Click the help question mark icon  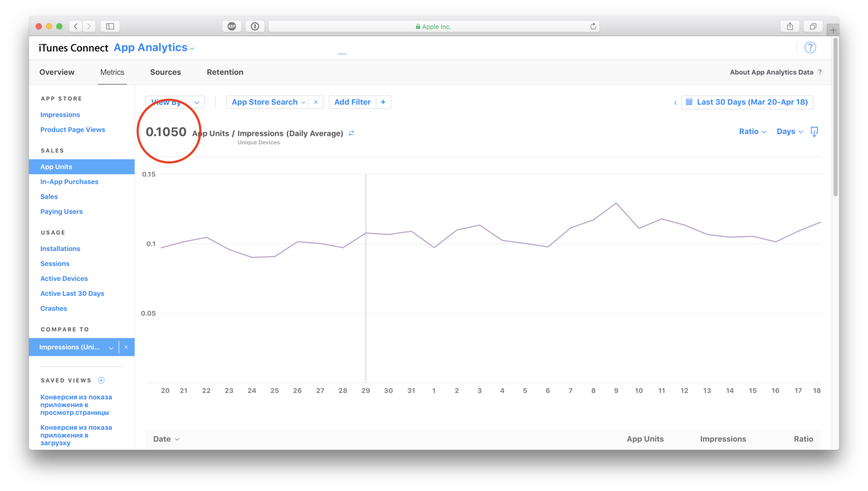click(x=810, y=48)
